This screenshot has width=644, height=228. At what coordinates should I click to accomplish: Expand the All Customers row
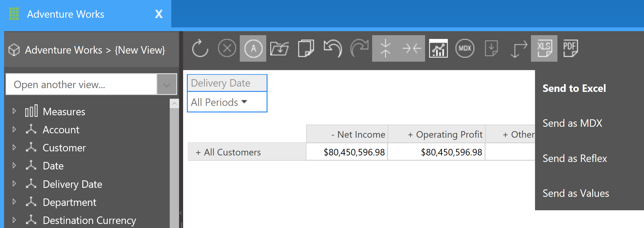tap(198, 152)
